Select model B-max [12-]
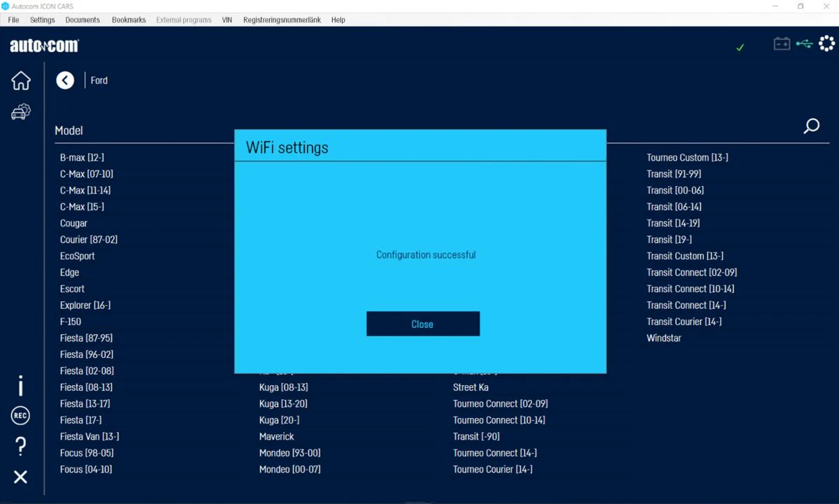The width and height of the screenshot is (839, 504). (82, 157)
